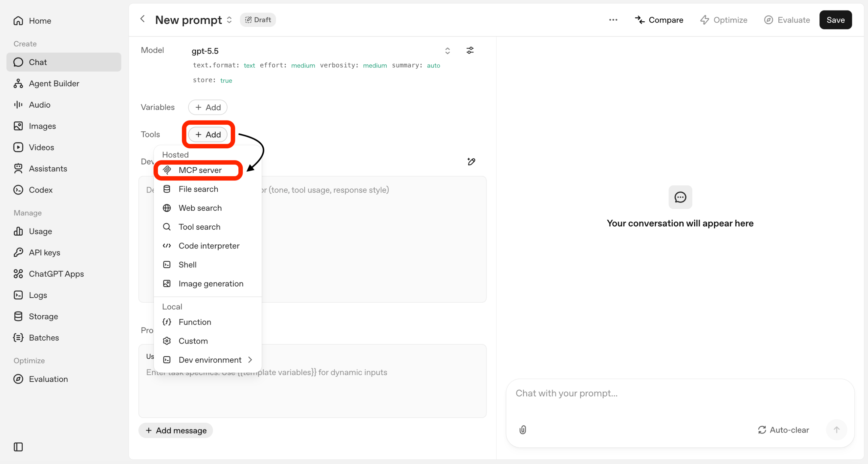Screen dimensions: 868x464
Task: Go back with the left arrow
Action: (142, 19)
